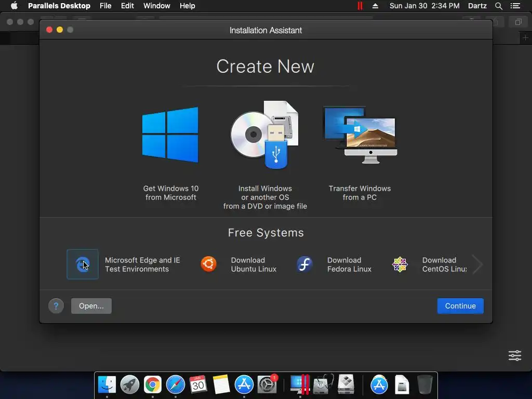Image resolution: width=532 pixels, height=399 pixels.
Task: Select Microsoft Edge and IE Test Environments icon
Action: [x=83, y=264]
